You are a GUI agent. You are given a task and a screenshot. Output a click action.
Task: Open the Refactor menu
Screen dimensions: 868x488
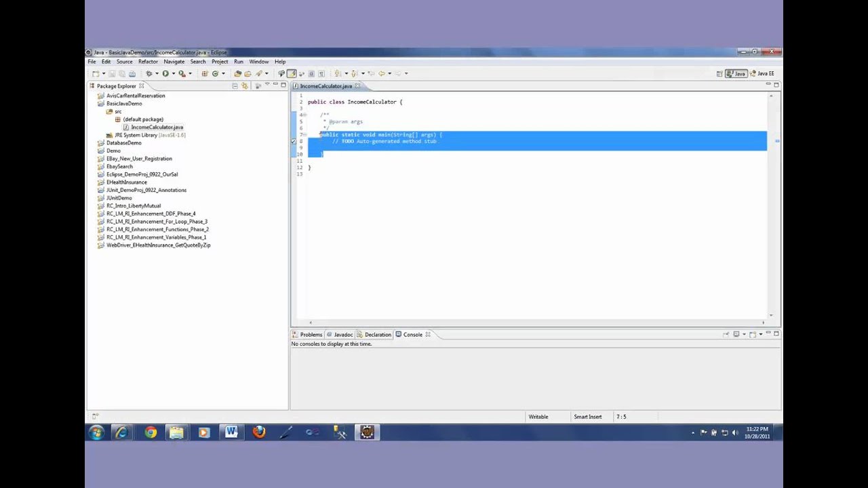(x=148, y=62)
